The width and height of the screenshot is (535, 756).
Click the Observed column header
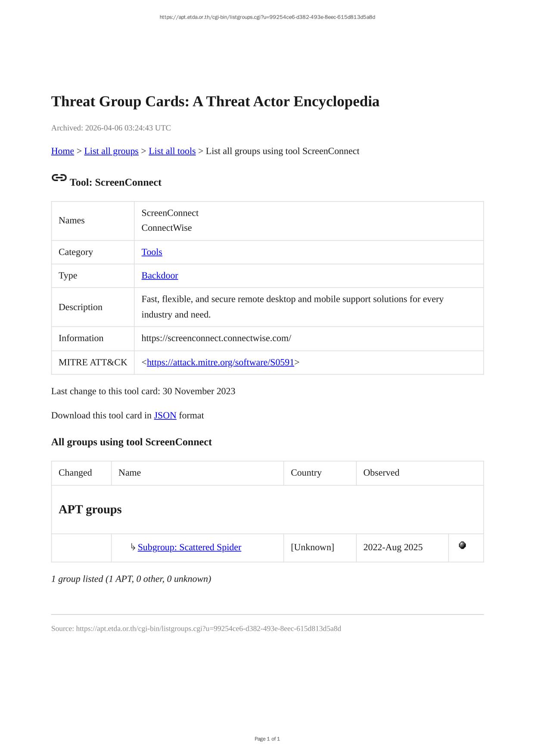(x=381, y=473)
